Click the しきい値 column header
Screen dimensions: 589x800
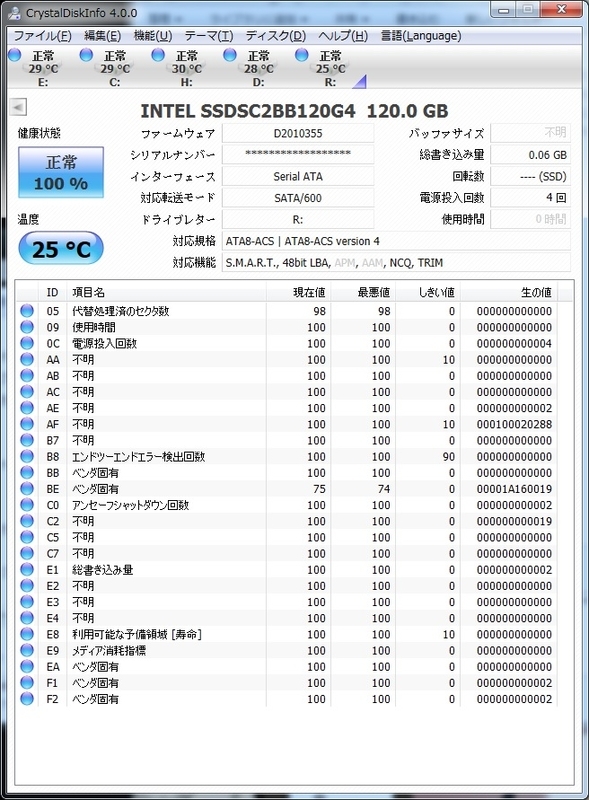coord(428,292)
